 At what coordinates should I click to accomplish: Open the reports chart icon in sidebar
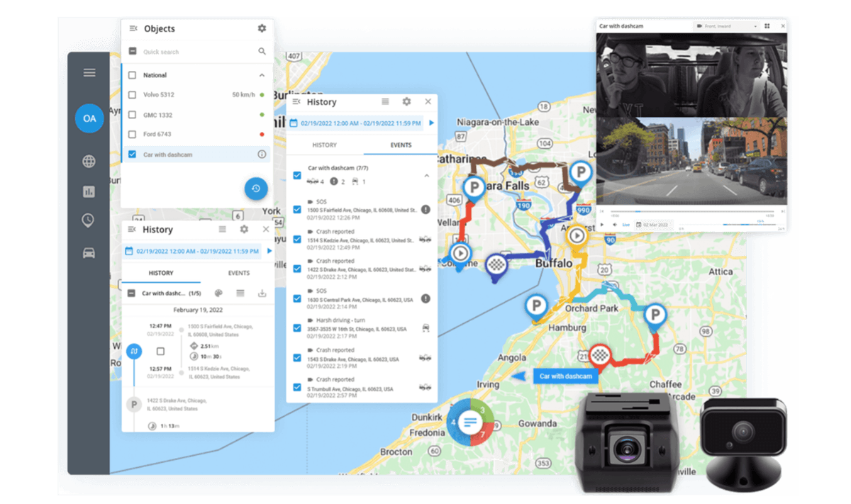point(89,191)
